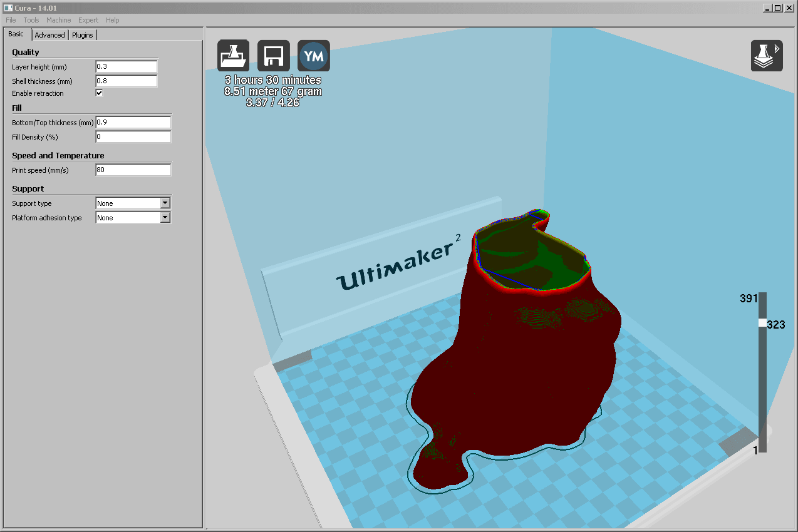Open the Help menu
This screenshot has width=798, height=532.
(113, 20)
